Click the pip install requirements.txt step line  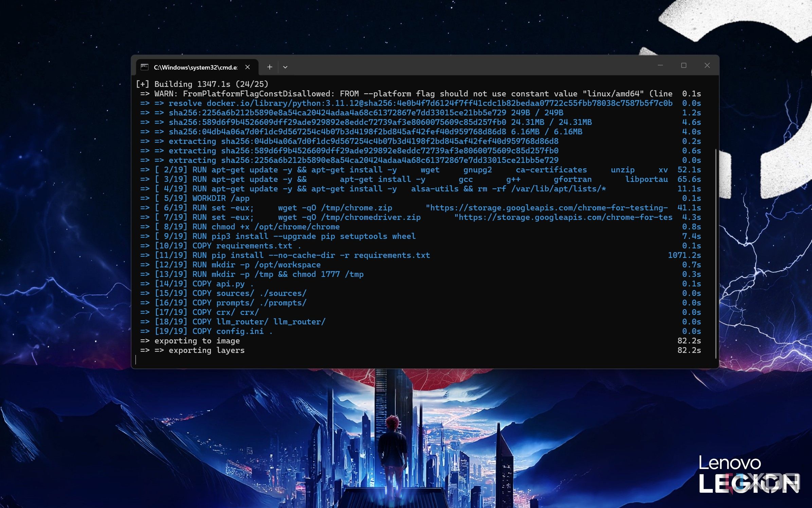pos(420,255)
